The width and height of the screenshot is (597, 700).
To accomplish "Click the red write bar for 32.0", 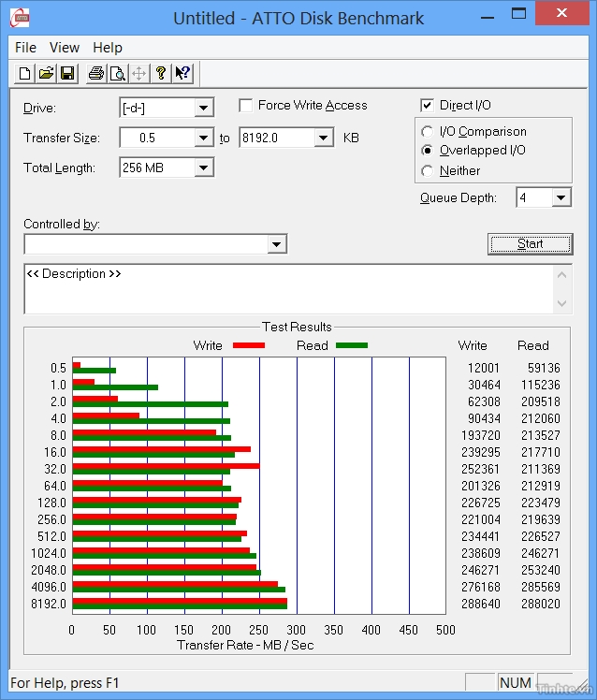I will point(167,466).
